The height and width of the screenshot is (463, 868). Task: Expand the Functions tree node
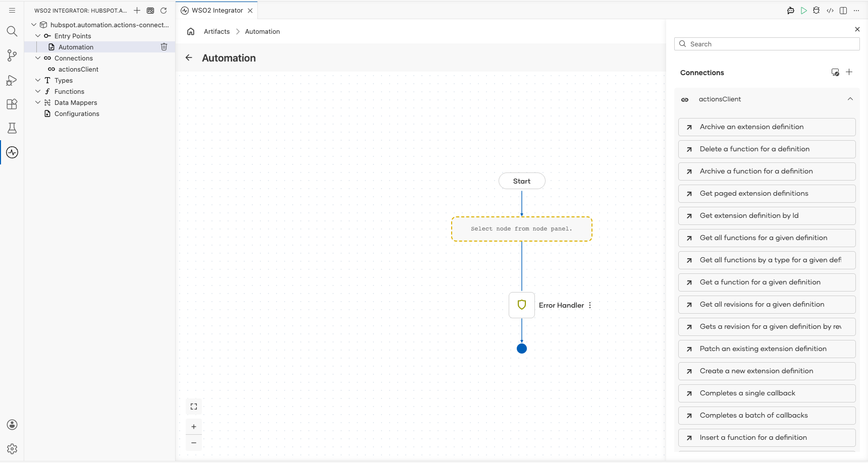point(38,91)
